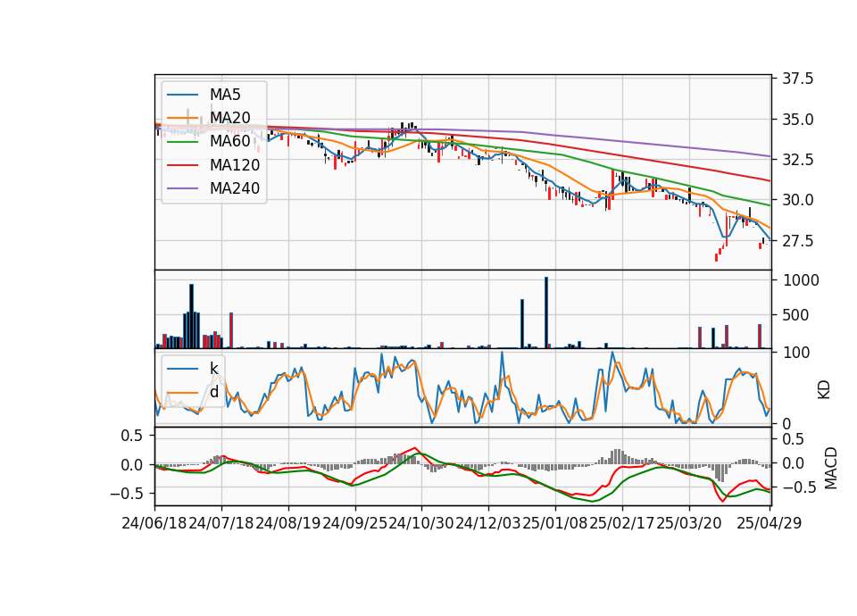Click the MA120 legend label
This screenshot has width=857, height=616.
235,165
